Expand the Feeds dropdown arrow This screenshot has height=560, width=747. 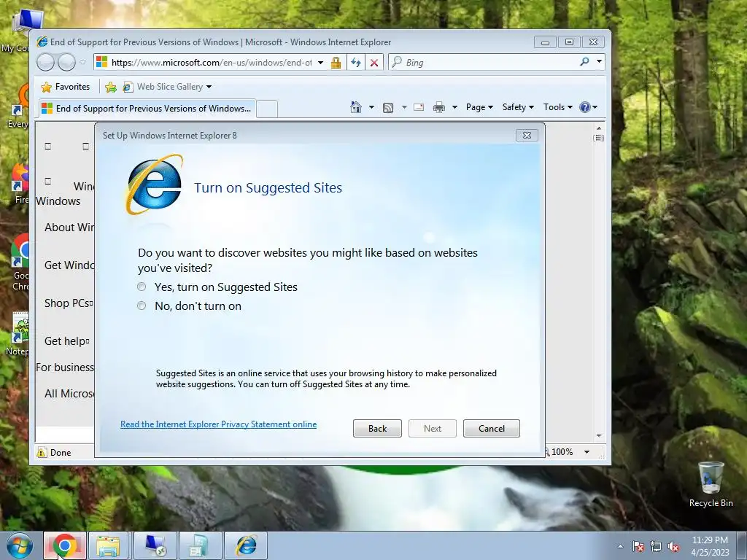click(x=404, y=107)
